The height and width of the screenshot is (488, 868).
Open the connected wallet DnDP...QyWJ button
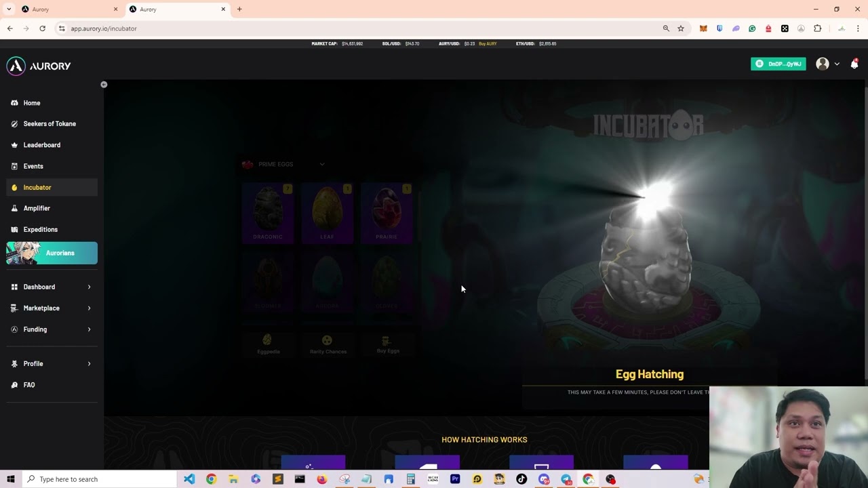point(778,64)
